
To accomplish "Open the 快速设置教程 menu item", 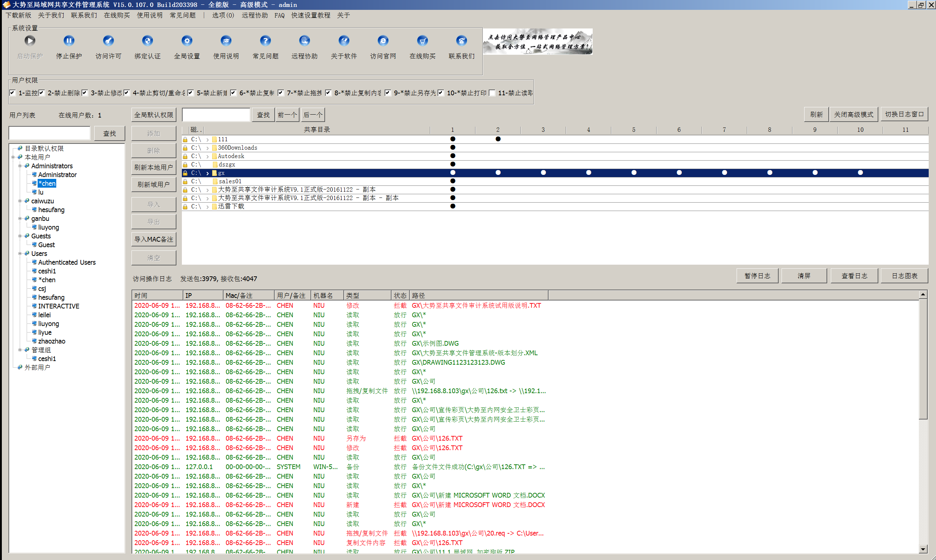I will [310, 15].
